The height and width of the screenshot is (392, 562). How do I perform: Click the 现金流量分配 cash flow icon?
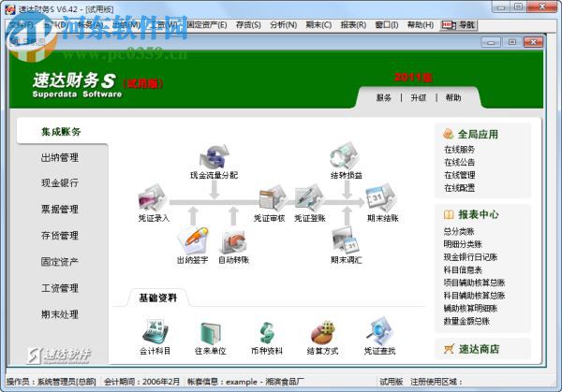(214, 156)
